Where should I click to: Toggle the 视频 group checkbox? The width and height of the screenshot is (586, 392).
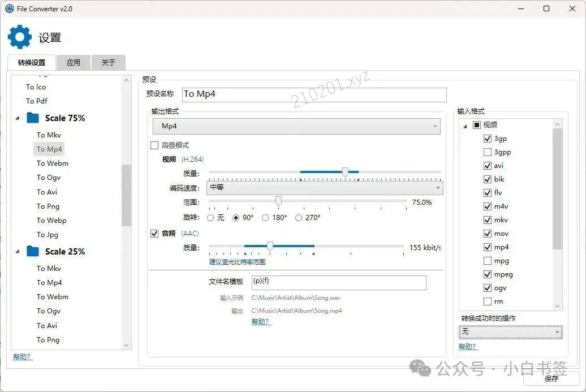coord(477,125)
